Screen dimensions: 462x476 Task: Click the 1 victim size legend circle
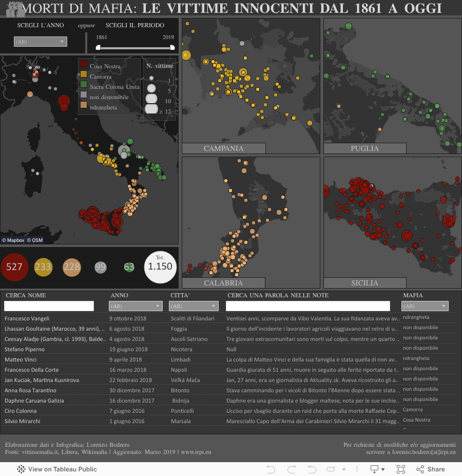151,78
